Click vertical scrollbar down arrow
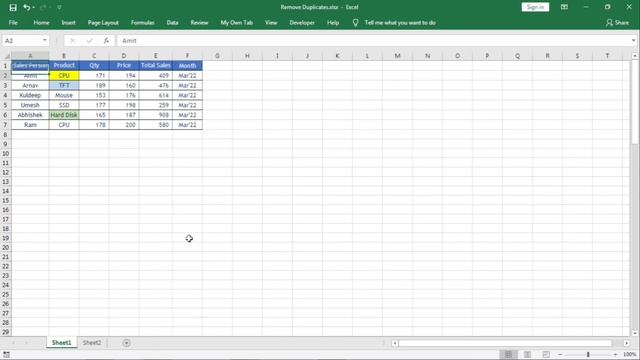The height and width of the screenshot is (360, 640). coord(635,333)
